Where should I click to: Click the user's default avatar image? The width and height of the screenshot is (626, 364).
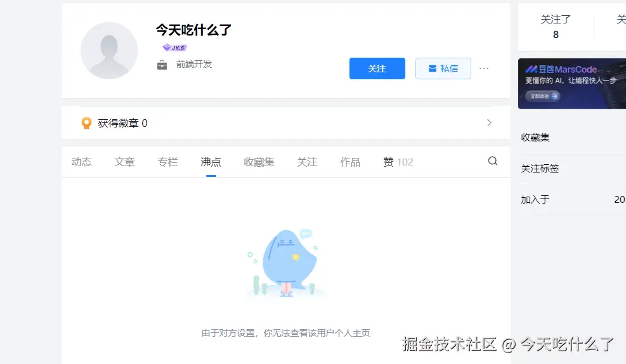coord(109,51)
